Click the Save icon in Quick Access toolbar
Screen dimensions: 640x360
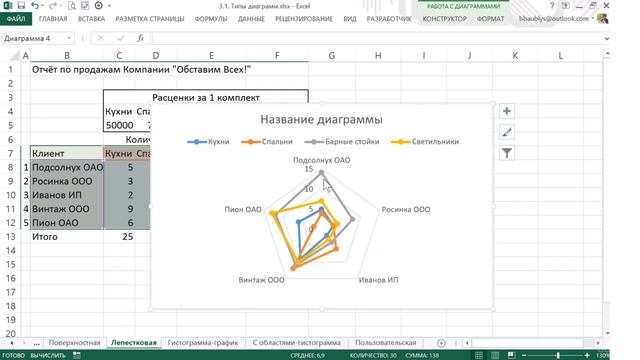click(21, 6)
